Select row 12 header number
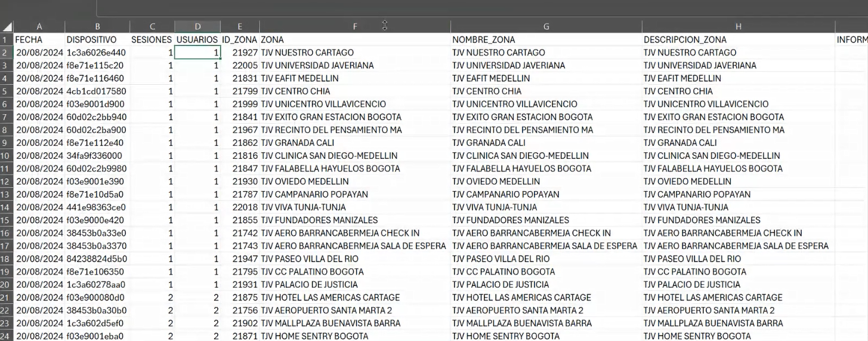The width and height of the screenshot is (868, 341). click(7, 182)
